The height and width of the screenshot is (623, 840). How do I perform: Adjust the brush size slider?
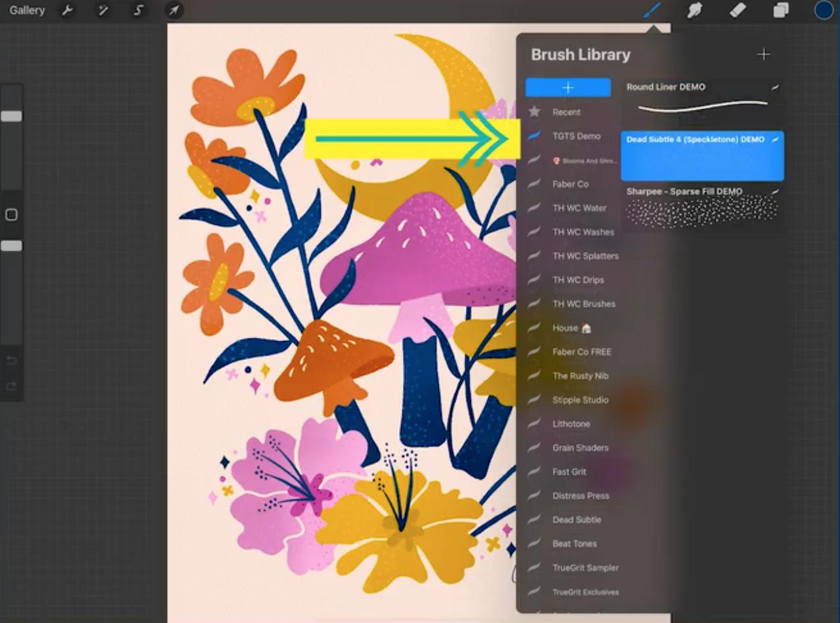coord(10,116)
